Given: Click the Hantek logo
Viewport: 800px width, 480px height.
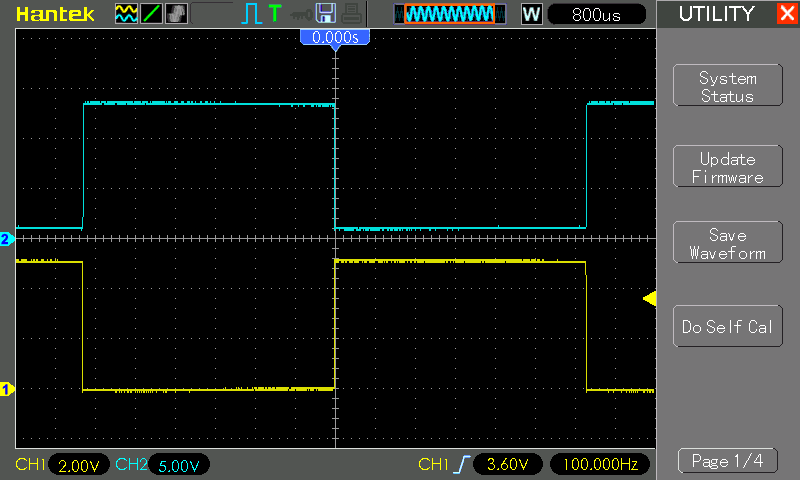Looking at the screenshot, I should pos(55,14).
